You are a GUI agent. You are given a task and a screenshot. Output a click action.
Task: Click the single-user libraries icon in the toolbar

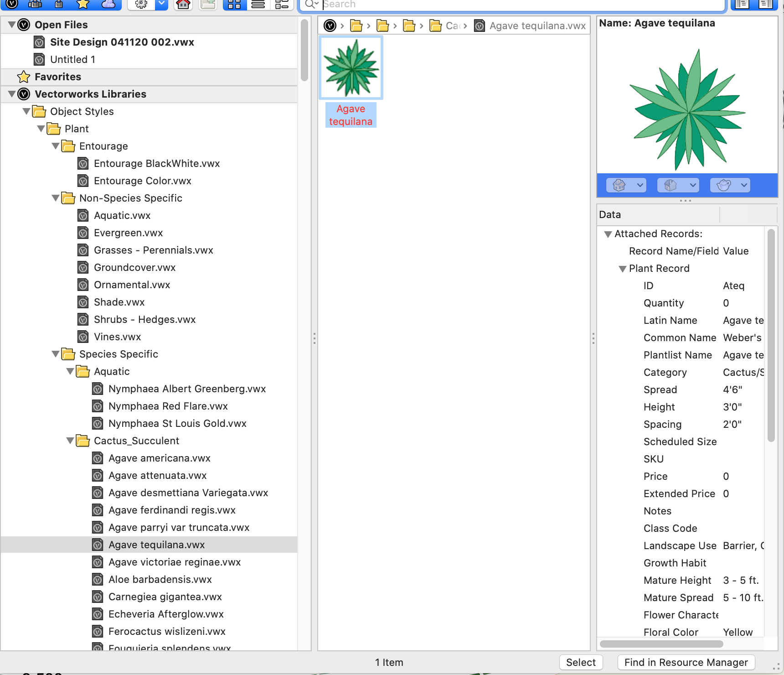pos(58,4)
